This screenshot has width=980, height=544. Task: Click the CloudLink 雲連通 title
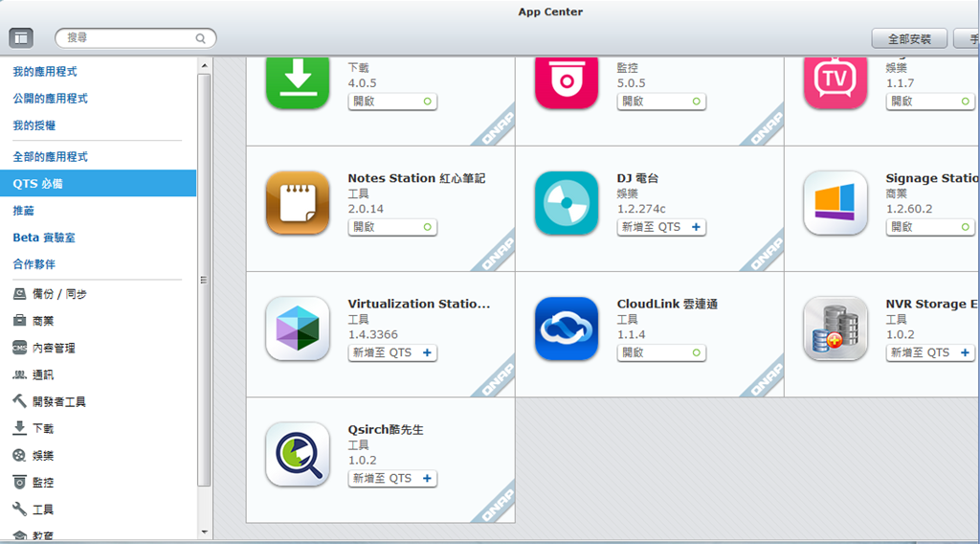click(667, 304)
